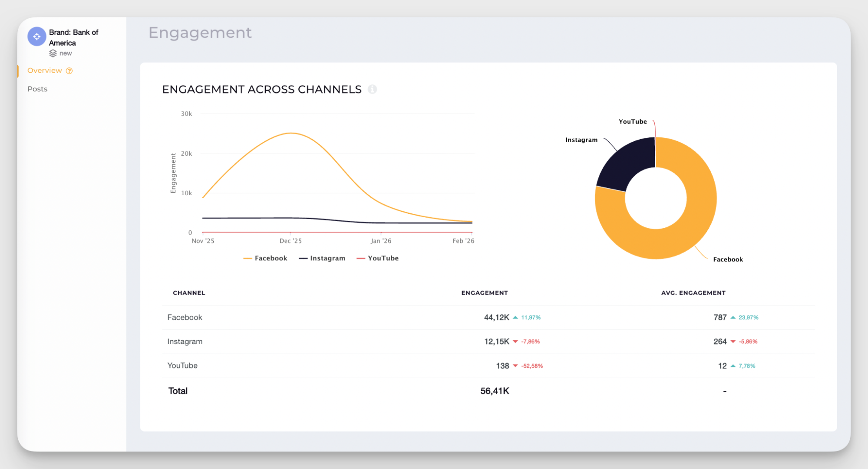Click the Bank of America brand avatar icon
Viewport: 868px width, 469px height.
36,37
